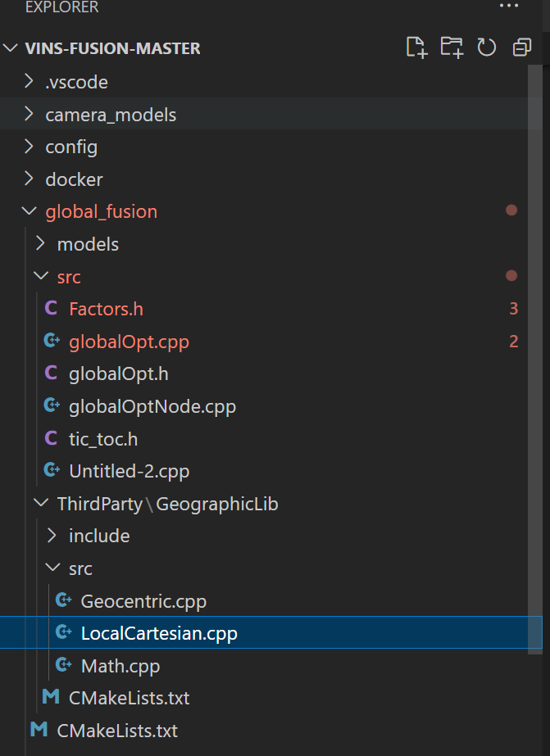Collapse the ThirdParty\GeographicLib folder

pos(40,504)
